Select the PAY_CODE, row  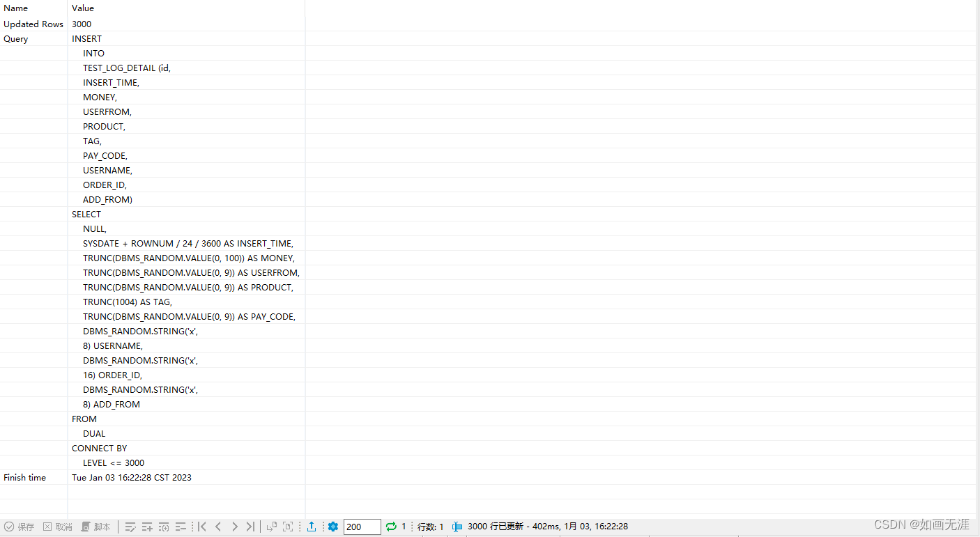[x=186, y=155]
